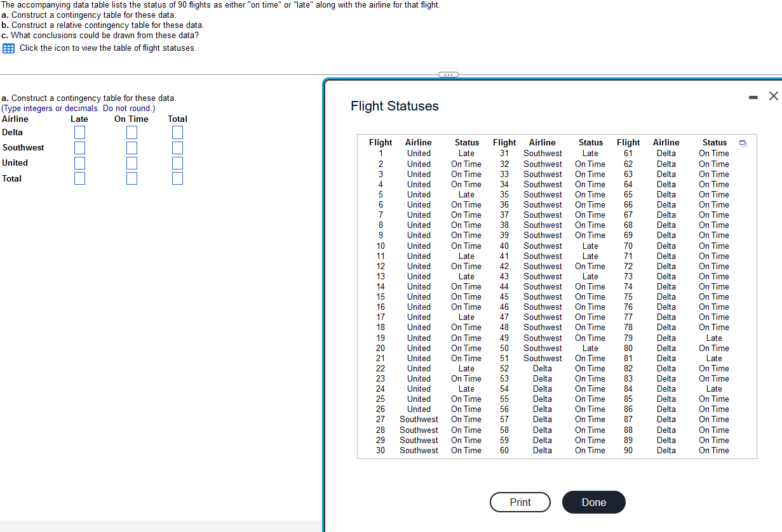Click the Late status of flight 81

click(714, 358)
